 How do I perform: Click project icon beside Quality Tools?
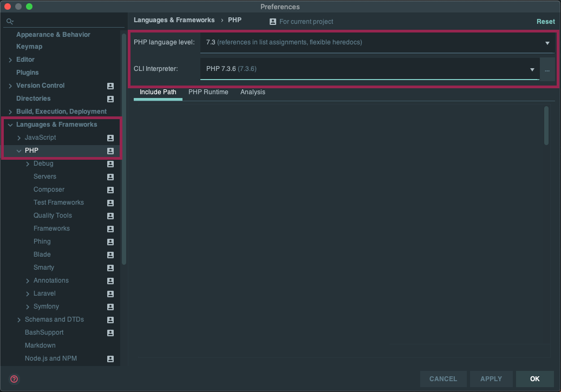(x=110, y=215)
